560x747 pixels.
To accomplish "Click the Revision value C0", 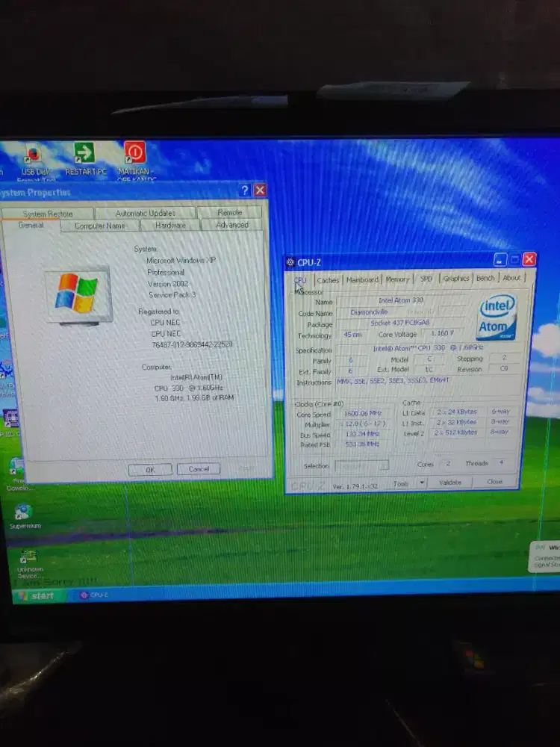I will click(x=504, y=368).
